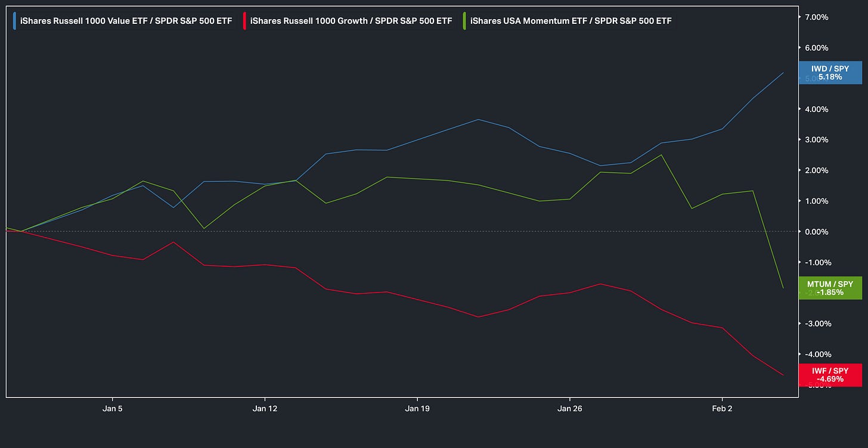Select the blue Value ETF legend color bar

[x=14, y=21]
